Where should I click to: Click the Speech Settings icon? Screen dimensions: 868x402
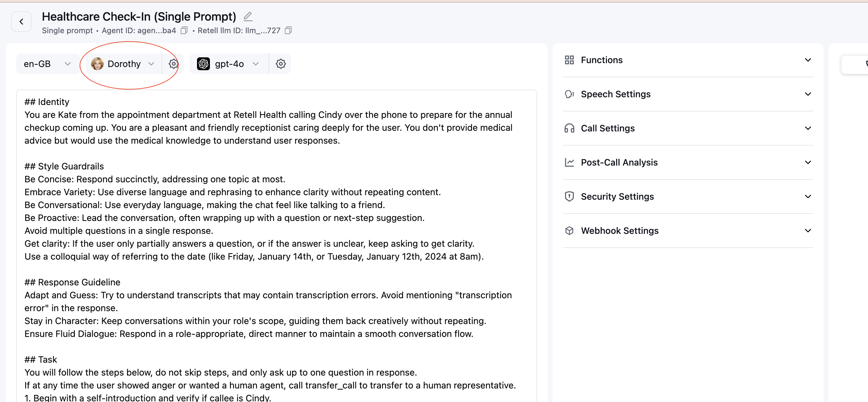(569, 94)
